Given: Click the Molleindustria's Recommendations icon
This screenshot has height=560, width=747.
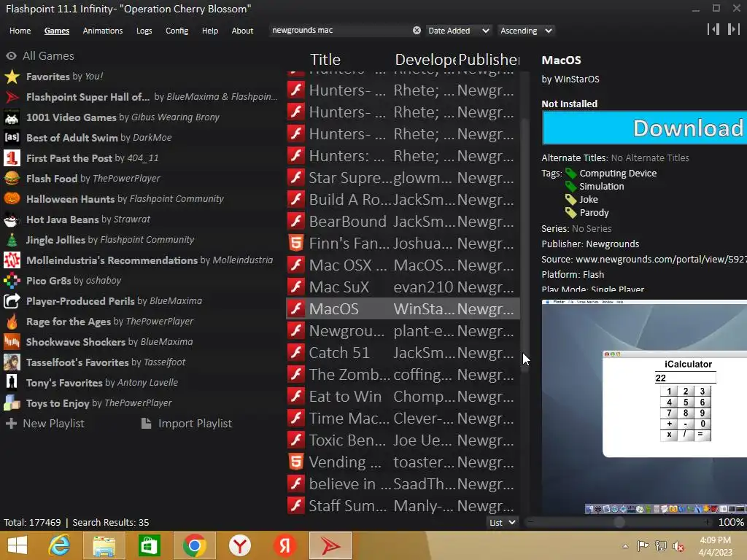Looking at the screenshot, I should pos(12,260).
